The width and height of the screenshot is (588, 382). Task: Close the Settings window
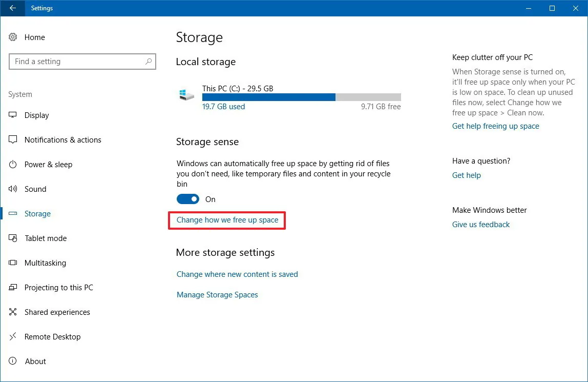576,8
